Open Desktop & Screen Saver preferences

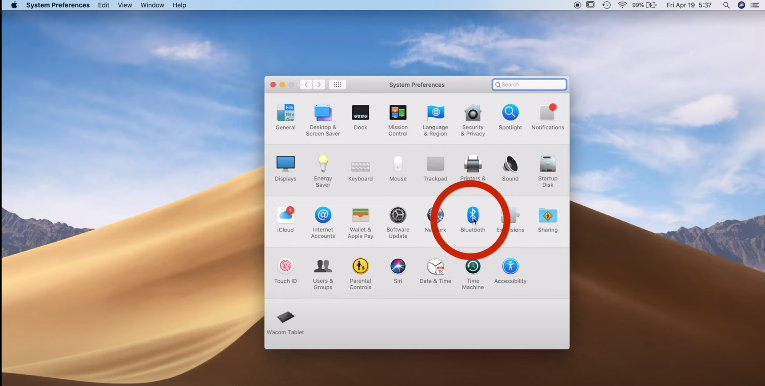pos(322,120)
